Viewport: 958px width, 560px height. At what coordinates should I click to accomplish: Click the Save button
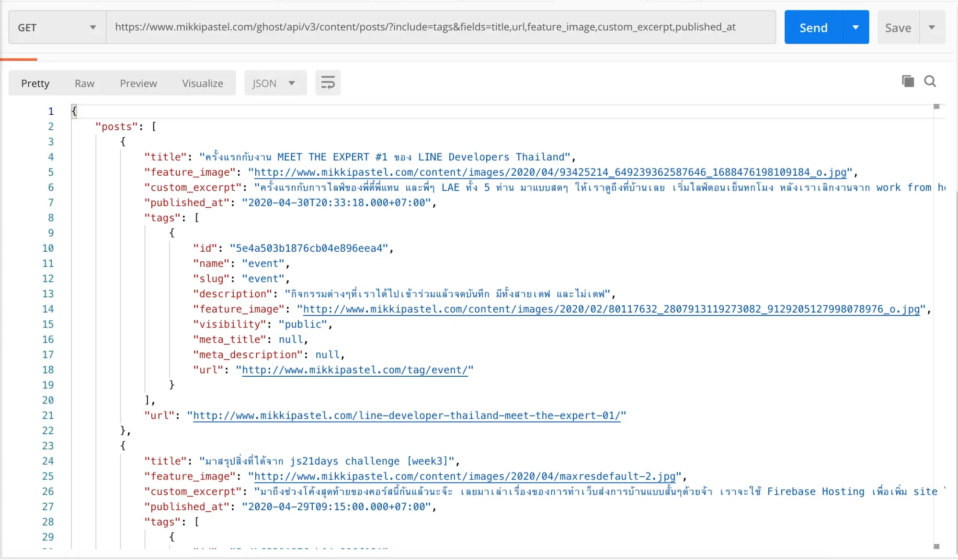coord(898,28)
